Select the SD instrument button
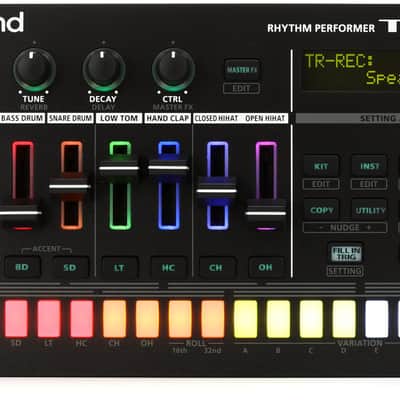Screen dimensions: 400x400 (x=70, y=267)
